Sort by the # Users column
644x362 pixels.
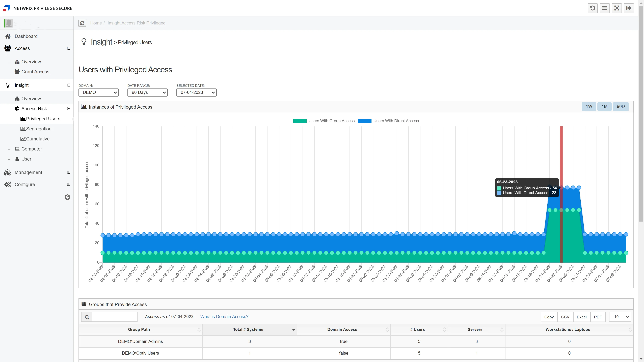(x=419, y=329)
